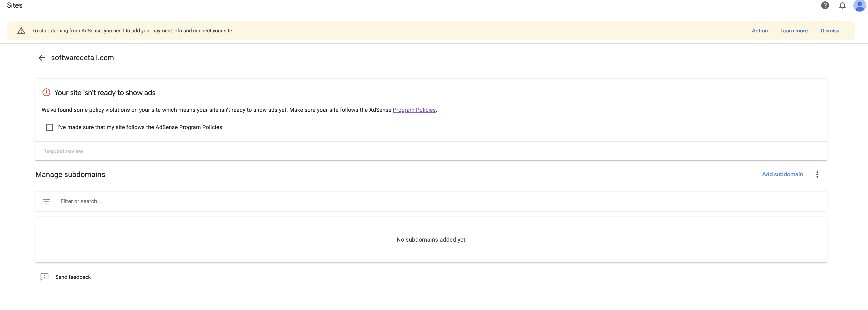Image resolution: width=868 pixels, height=310 pixels.
Task: Click Add subdomain
Action: [x=782, y=174]
